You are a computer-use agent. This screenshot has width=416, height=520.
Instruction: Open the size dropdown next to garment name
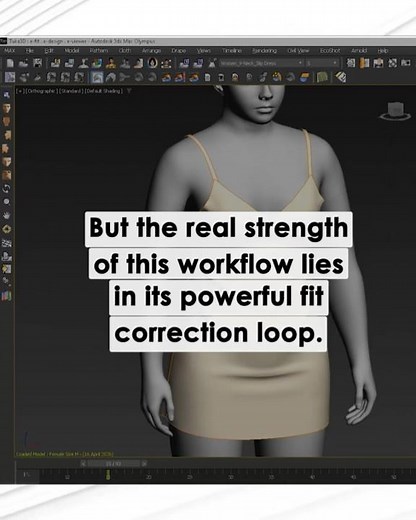pos(322,63)
